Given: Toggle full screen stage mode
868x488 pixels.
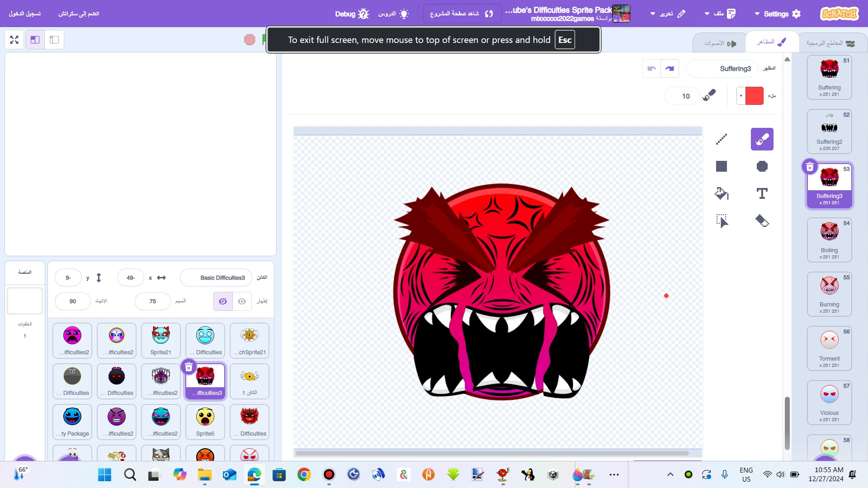Looking at the screenshot, I should point(14,40).
